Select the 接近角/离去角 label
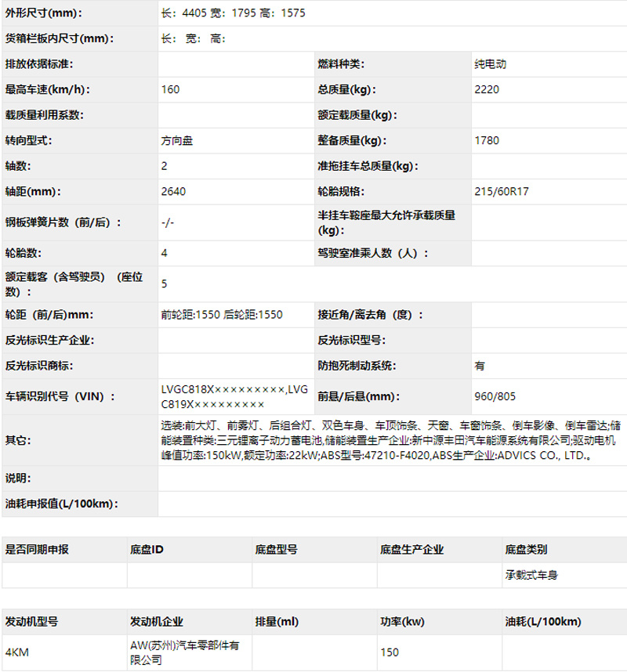Viewport: 627px width, 672px height. (x=371, y=315)
